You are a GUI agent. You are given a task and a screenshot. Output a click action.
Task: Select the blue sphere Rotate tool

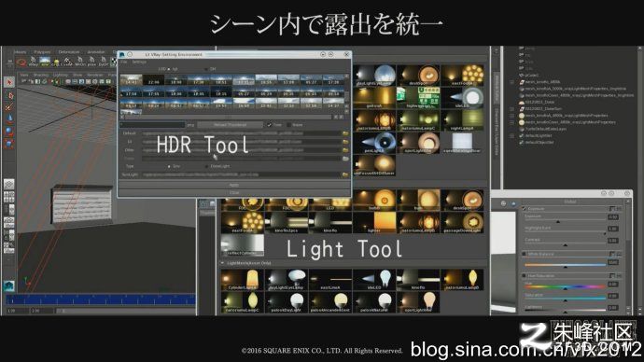[x=9, y=132]
